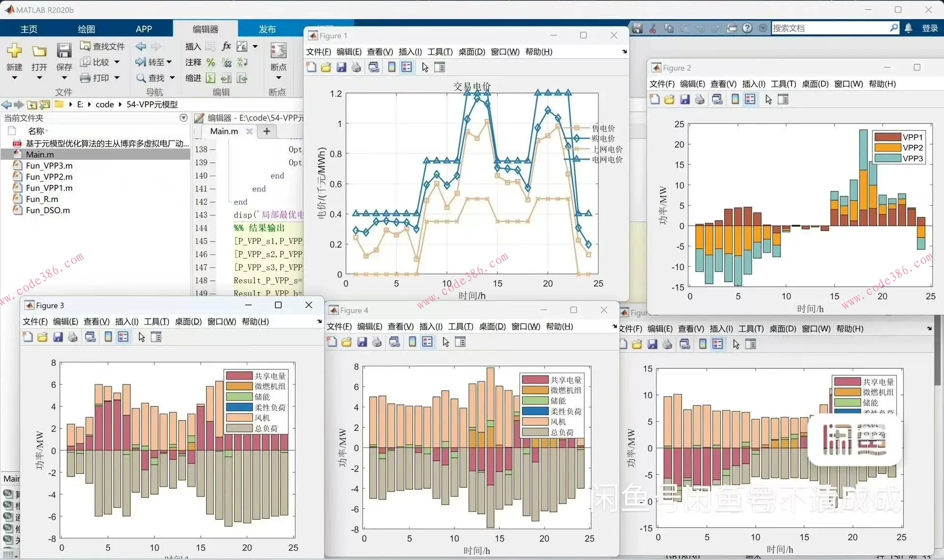Open the Fun_DSO.m file in folder list

(x=48, y=210)
